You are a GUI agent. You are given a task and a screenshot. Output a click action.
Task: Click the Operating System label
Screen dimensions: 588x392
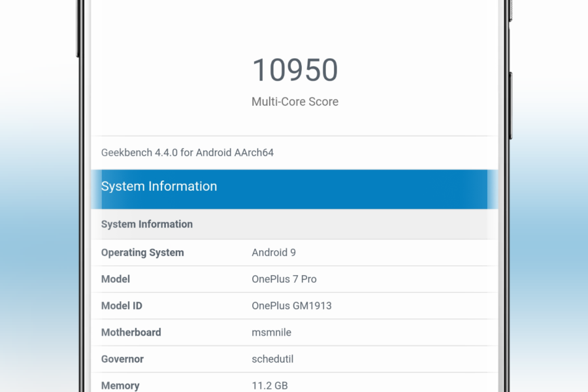coord(142,252)
